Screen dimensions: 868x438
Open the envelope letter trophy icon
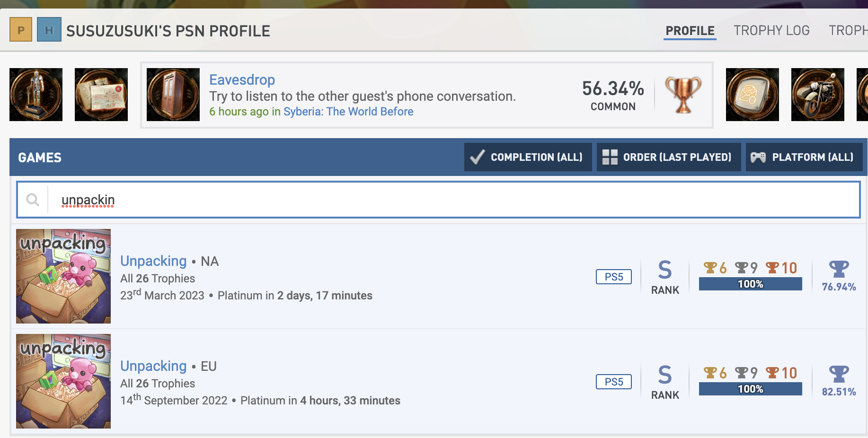(x=752, y=95)
